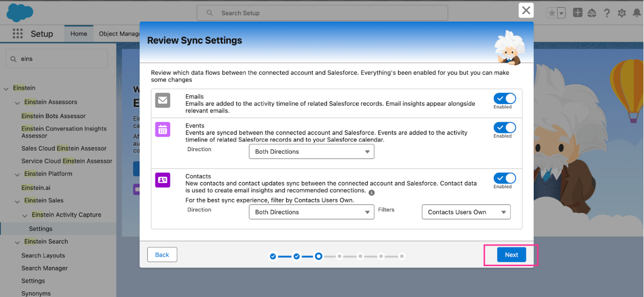Collapse the Einstein Platform section
The image size is (644, 297).
[17, 174]
